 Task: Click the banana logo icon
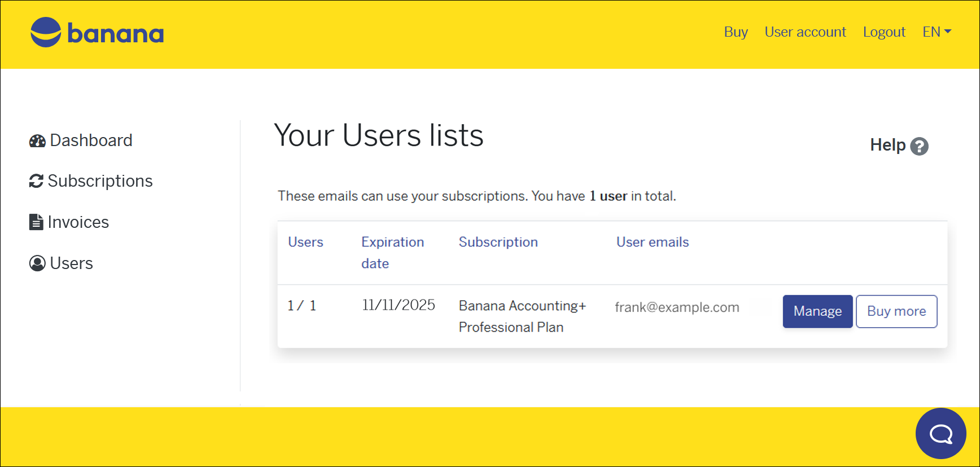tap(46, 32)
